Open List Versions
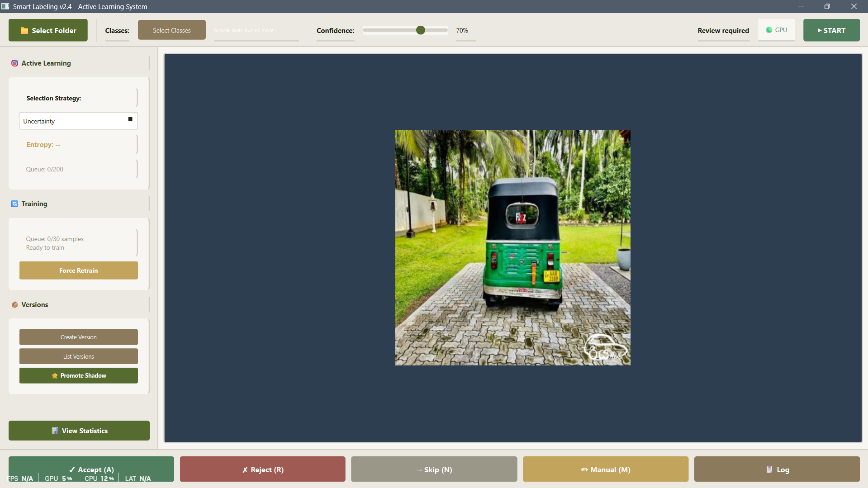 coord(79,357)
